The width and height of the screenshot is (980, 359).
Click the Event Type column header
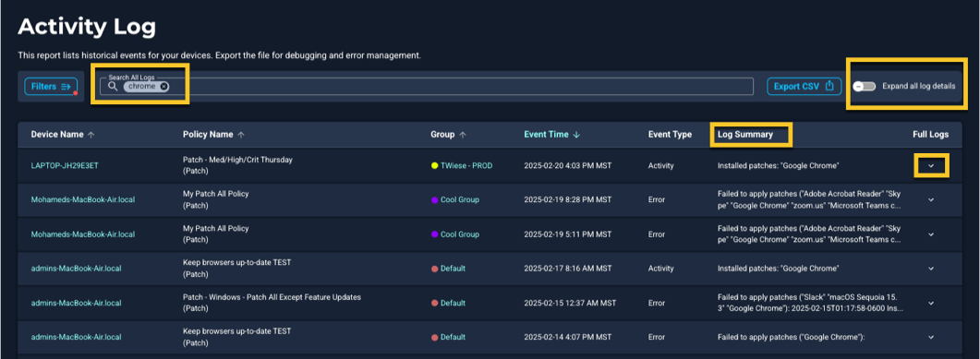[670, 134]
